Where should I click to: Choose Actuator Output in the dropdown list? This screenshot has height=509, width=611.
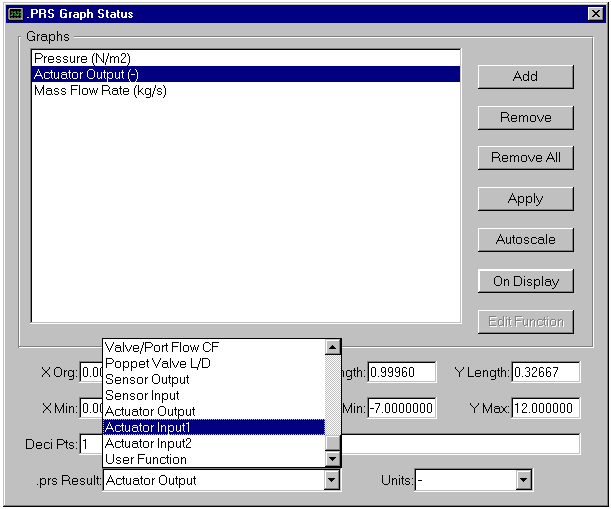tap(214, 411)
